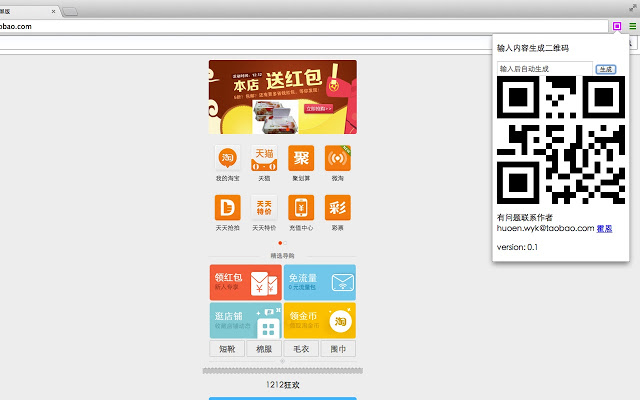Tap the 天猫 Tmall cat icon

click(264, 158)
